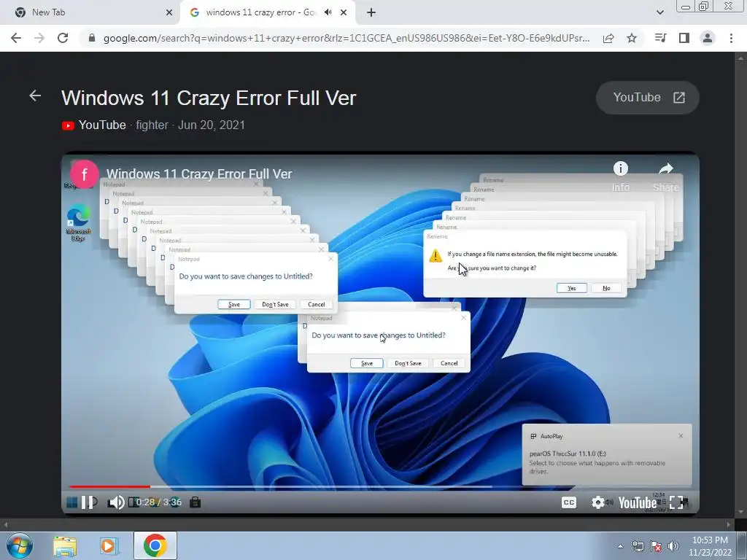Enter fullscreen mode
This screenshot has height=560, width=747.
(676, 502)
